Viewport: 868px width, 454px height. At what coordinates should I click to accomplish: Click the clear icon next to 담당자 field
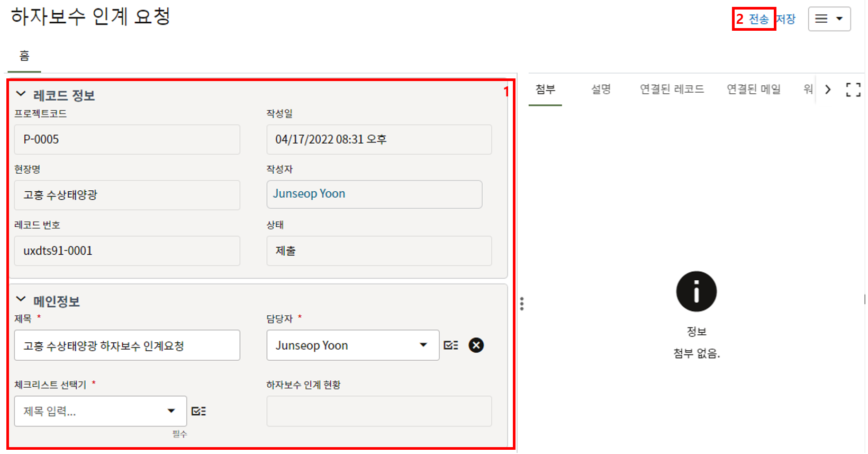click(476, 345)
